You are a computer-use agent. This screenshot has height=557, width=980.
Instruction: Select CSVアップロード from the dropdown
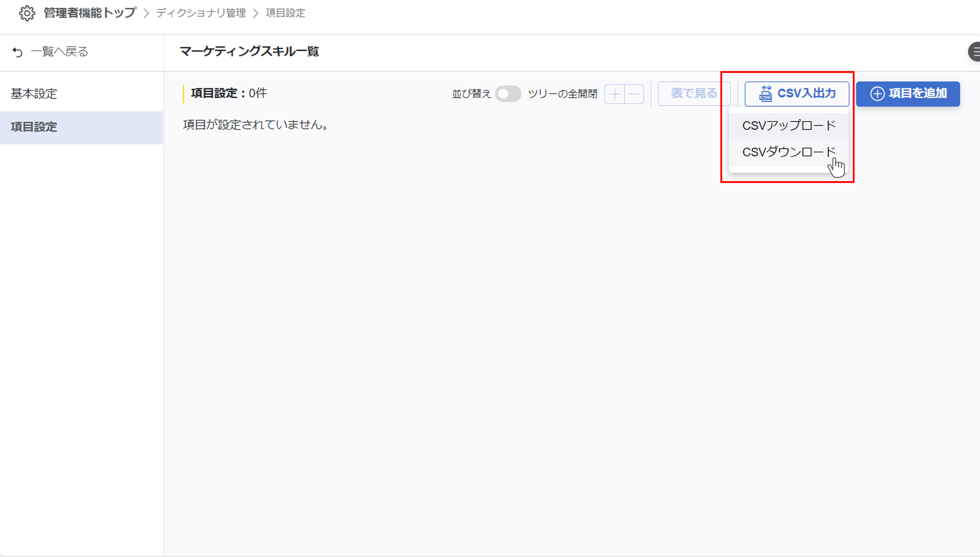pyautogui.click(x=789, y=126)
